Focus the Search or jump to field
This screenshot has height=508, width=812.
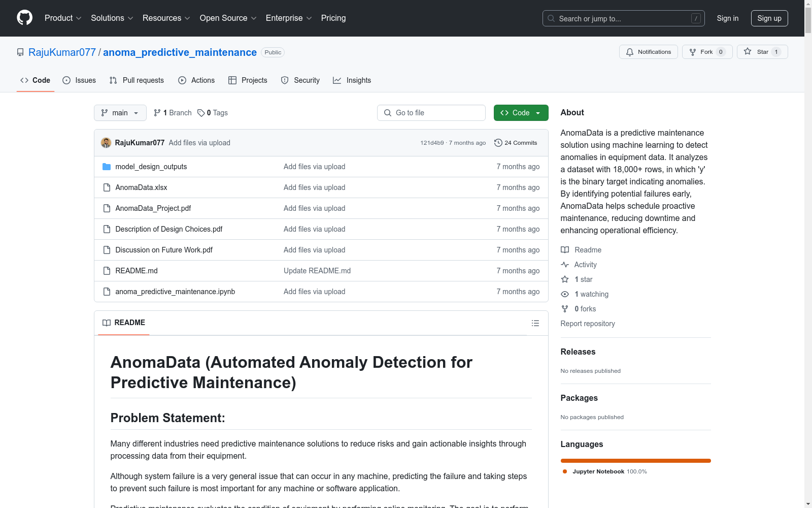[x=624, y=18]
